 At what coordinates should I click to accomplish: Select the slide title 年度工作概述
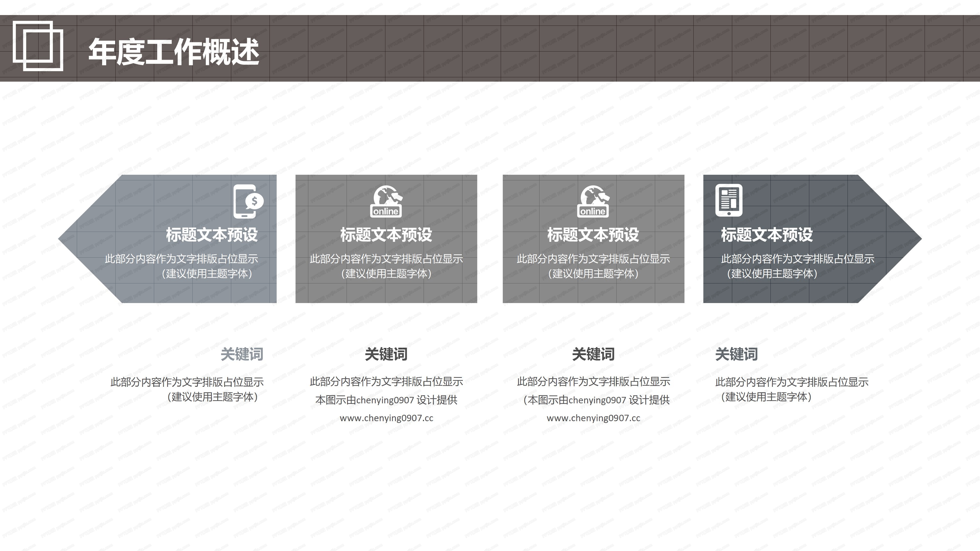174,52
